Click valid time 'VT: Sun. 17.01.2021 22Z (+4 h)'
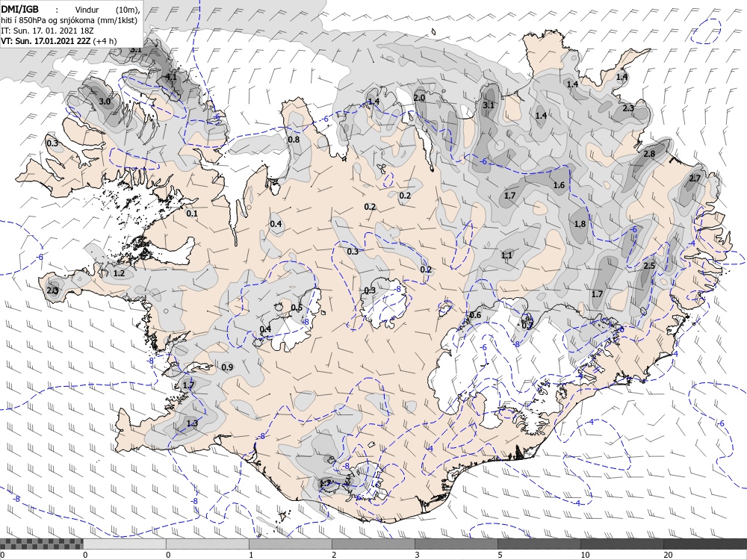Image resolution: width=747 pixels, height=560 pixels. pyautogui.click(x=58, y=41)
